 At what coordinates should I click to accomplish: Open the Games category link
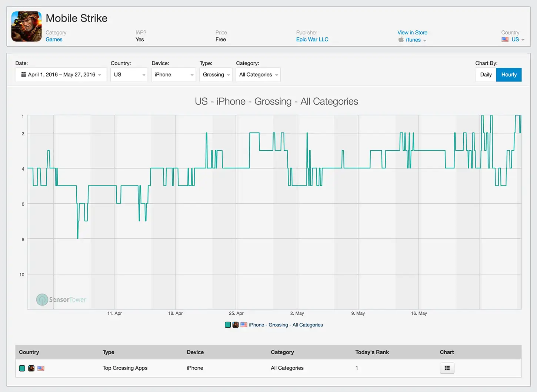click(x=54, y=40)
